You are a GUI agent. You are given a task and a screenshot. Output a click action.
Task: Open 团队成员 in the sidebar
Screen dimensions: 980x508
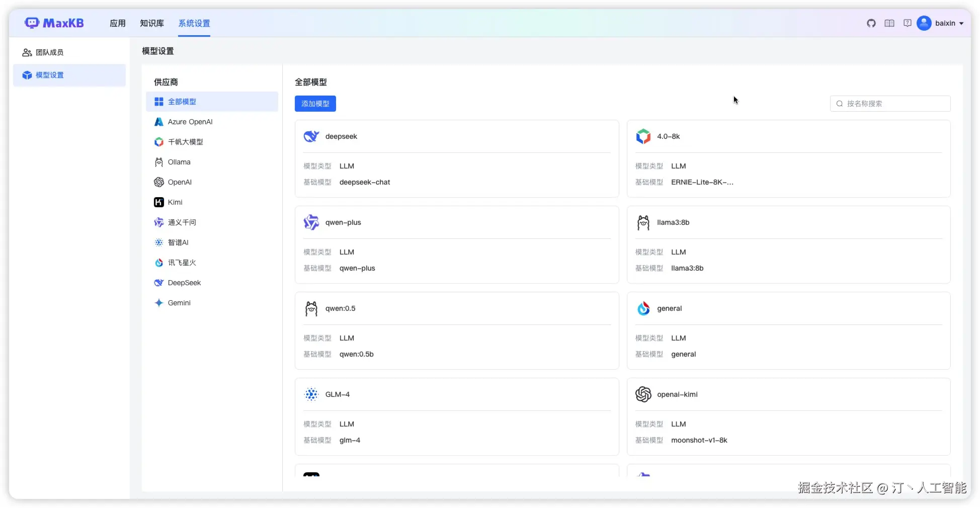pos(69,52)
